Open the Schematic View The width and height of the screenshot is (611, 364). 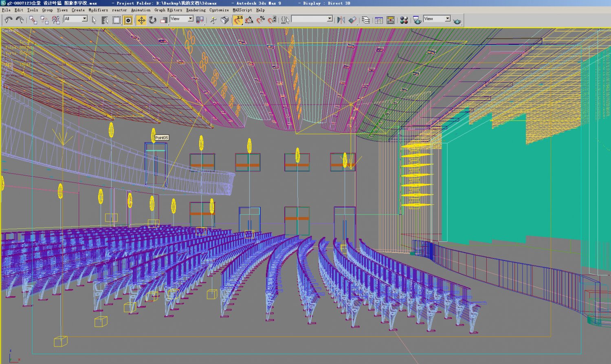pyautogui.click(x=391, y=19)
